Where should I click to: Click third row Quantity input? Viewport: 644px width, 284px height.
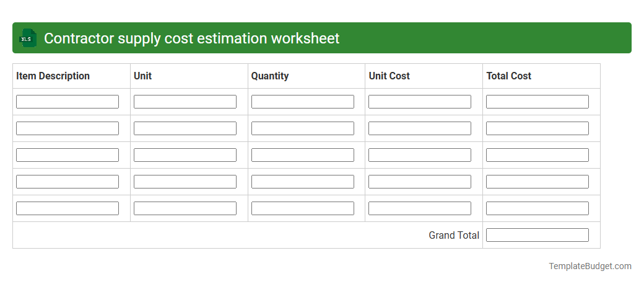click(302, 155)
